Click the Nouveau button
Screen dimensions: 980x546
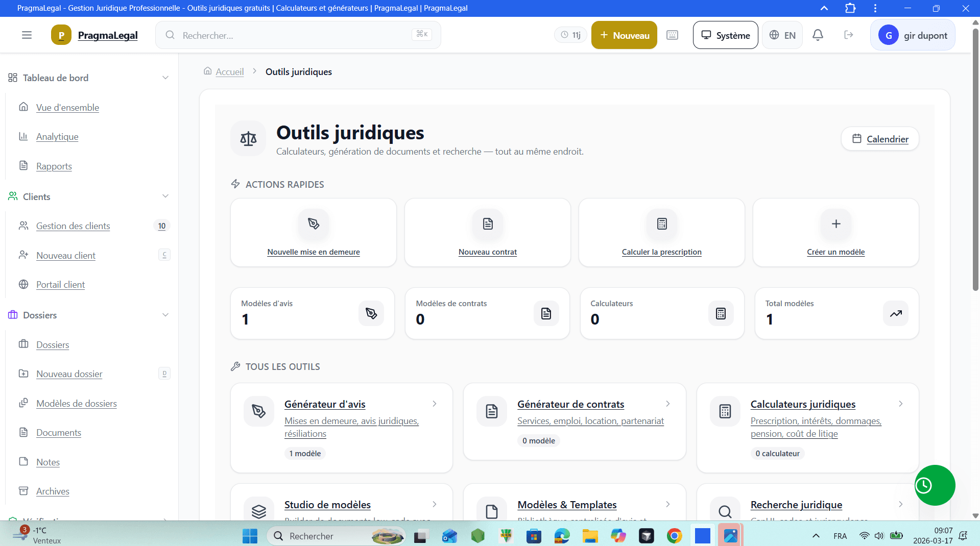[x=624, y=35]
